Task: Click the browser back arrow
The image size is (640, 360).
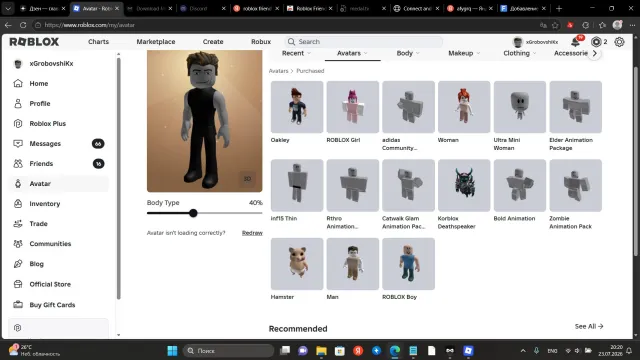Action: click(x=8, y=25)
